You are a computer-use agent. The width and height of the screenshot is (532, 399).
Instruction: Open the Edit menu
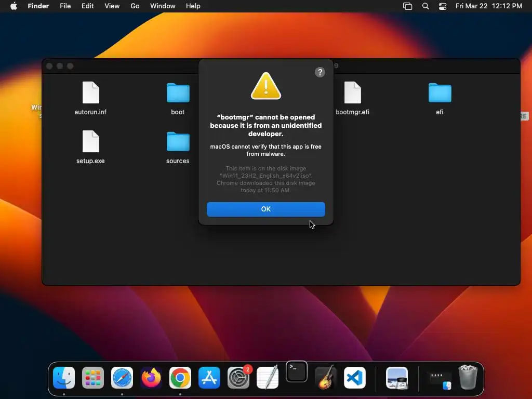pos(87,6)
